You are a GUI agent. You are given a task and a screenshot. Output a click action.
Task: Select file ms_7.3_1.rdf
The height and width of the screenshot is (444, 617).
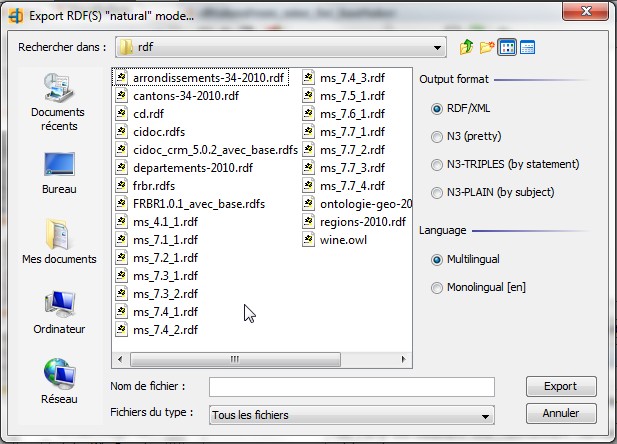157,276
